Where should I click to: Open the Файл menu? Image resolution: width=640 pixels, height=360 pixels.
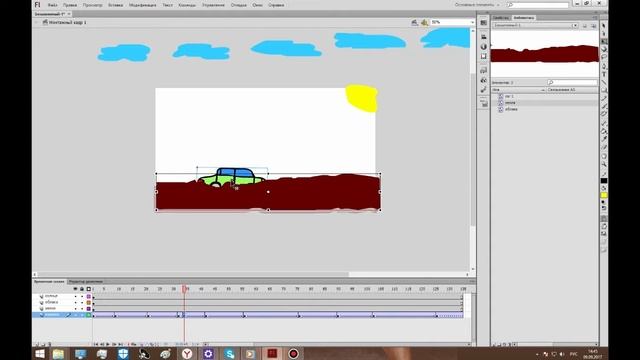pos(52,5)
